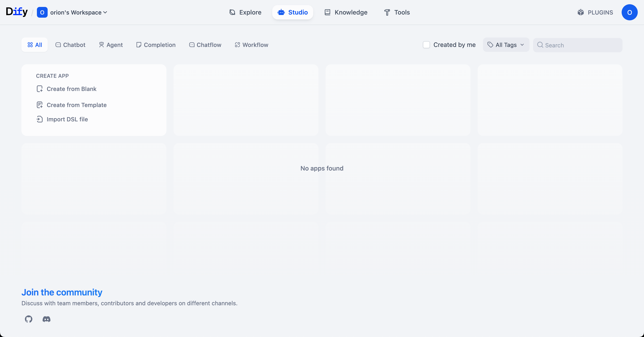Select the Chatflow filter tab
The width and height of the screenshot is (644, 337).
[205, 45]
